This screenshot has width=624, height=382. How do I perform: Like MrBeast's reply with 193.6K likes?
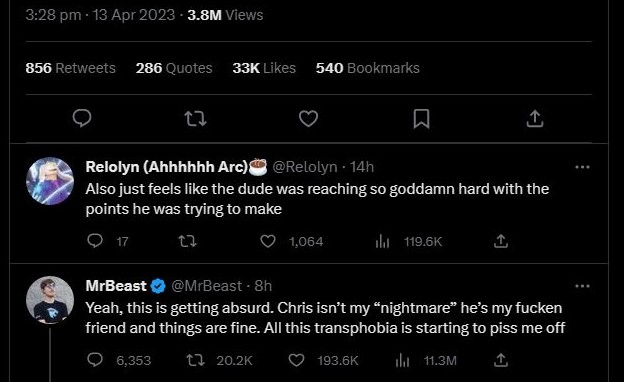click(x=323, y=360)
